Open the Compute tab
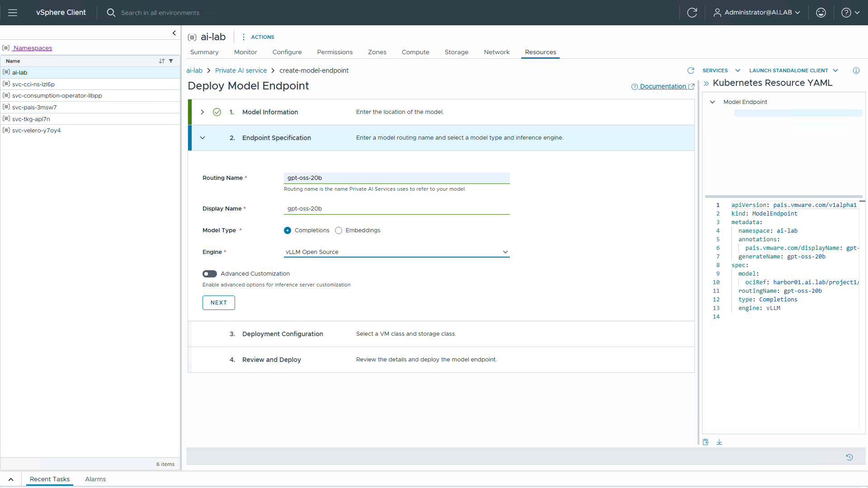Image resolution: width=868 pixels, height=488 pixels. [415, 52]
